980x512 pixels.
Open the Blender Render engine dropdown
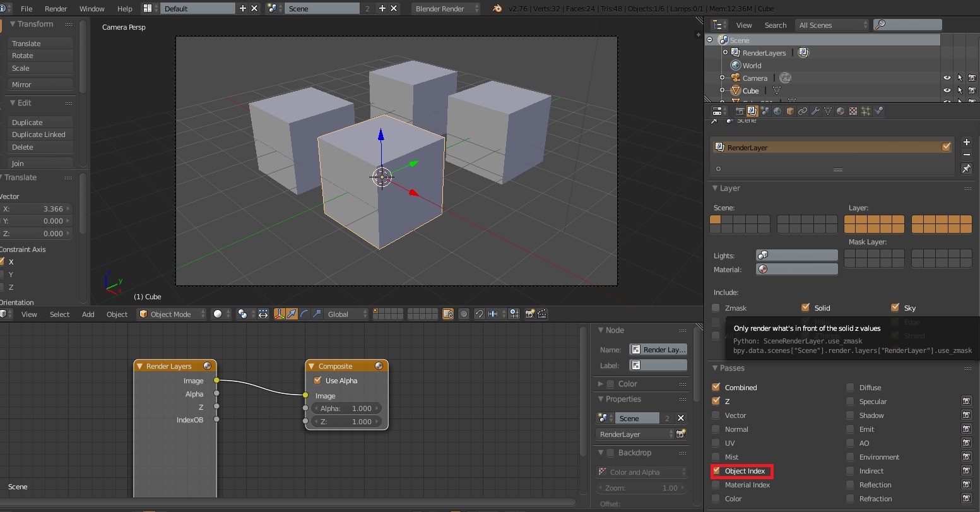446,9
